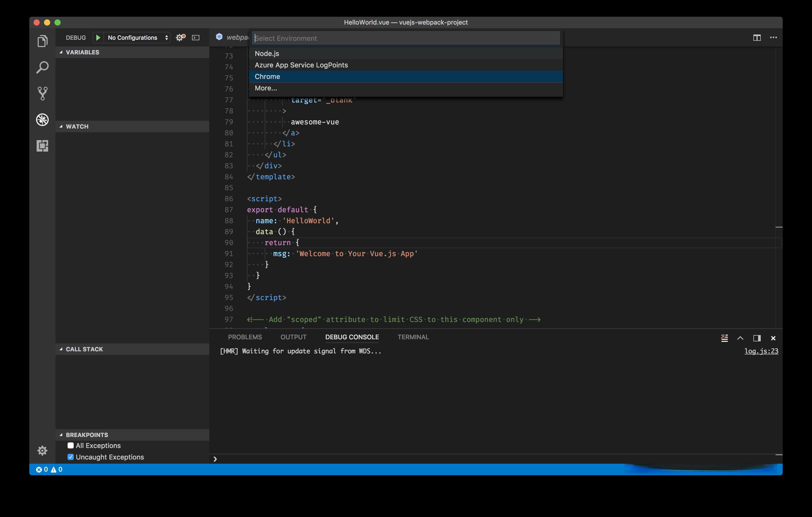Image resolution: width=812 pixels, height=517 pixels.
Task: Start debugging with green play button
Action: (98, 37)
